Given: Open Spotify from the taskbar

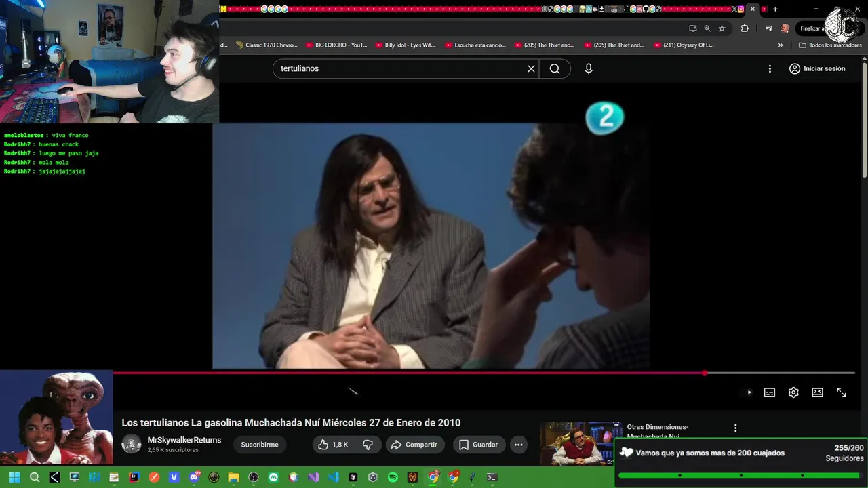Looking at the screenshot, I should 393,477.
